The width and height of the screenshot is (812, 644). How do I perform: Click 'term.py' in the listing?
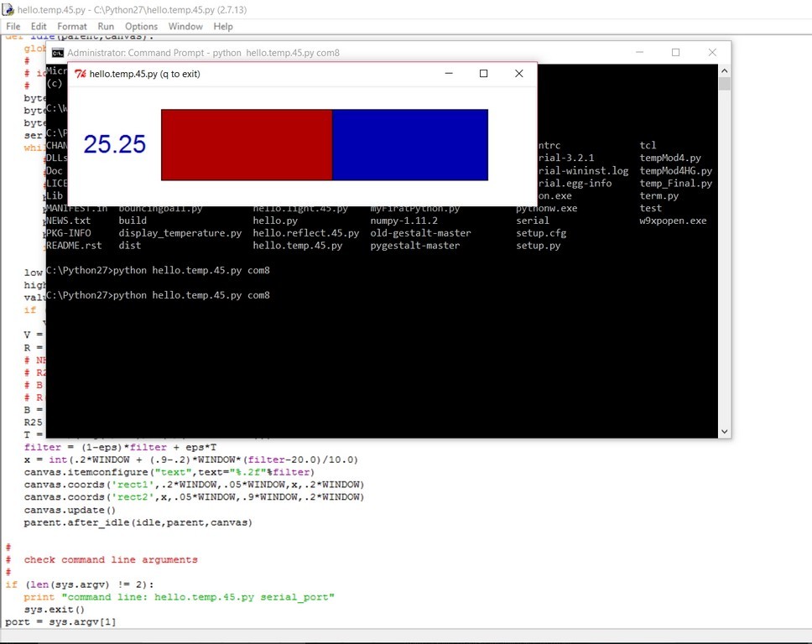pos(658,195)
